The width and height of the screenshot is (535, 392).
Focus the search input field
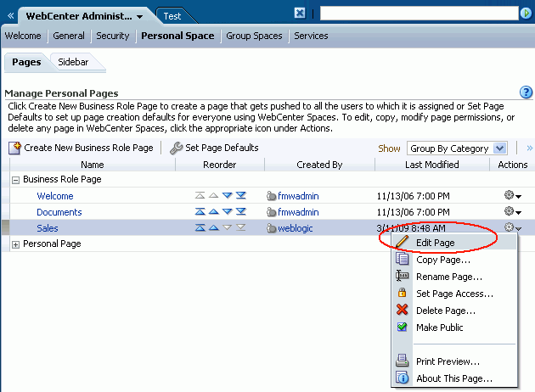coord(419,14)
